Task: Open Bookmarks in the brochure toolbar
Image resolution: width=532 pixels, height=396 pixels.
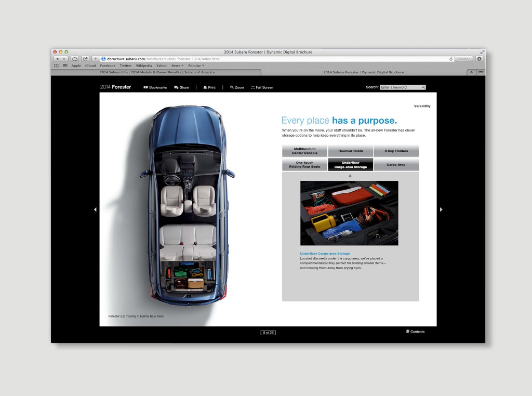Action: click(155, 87)
